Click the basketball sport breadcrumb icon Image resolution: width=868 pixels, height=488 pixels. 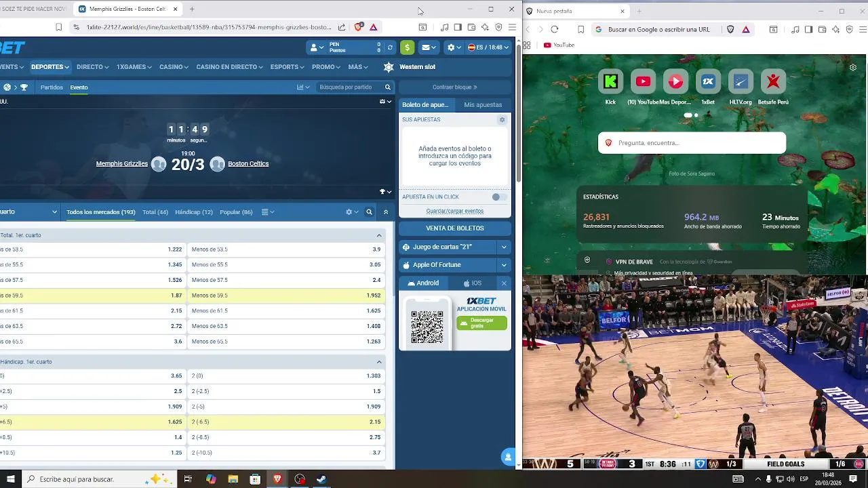pos(7,87)
